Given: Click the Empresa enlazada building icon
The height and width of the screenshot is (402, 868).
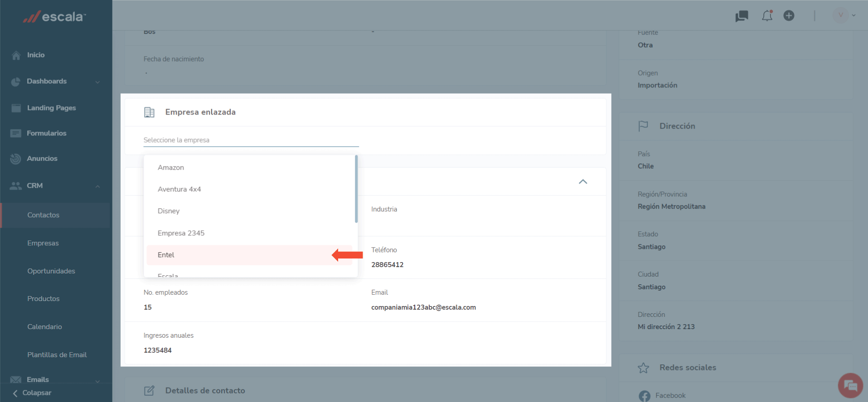Looking at the screenshot, I should point(149,112).
